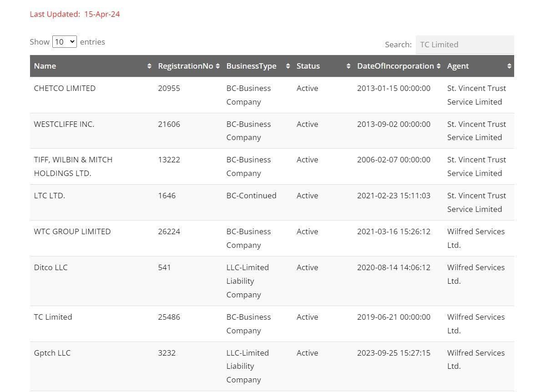536x392 pixels.
Task: Select the WESTCLIFFE INC. name cell
Action: tap(64, 124)
